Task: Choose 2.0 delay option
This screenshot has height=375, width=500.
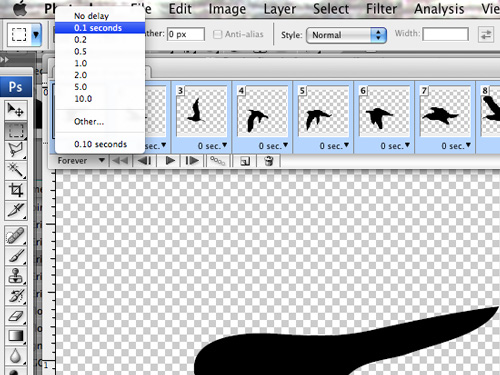Action: pos(100,75)
